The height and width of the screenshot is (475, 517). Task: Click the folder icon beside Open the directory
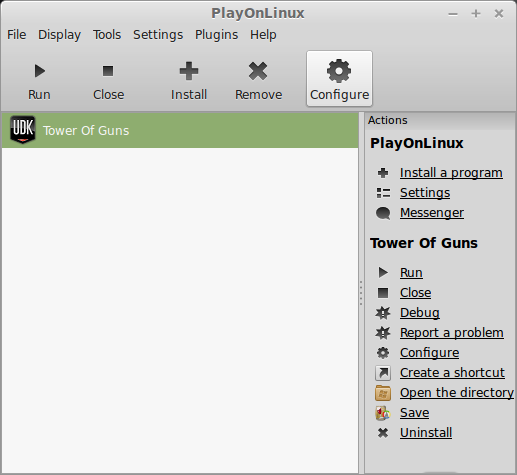click(x=383, y=393)
